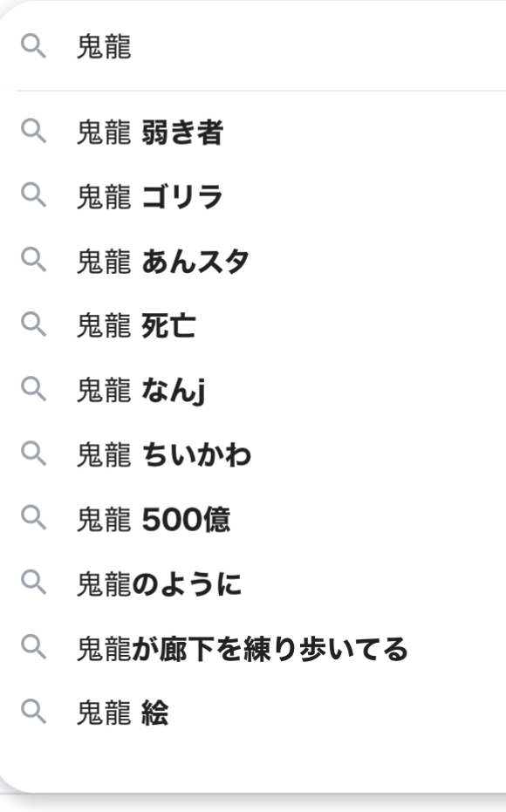Click magnifier icon next to 鬼龍 弱き者
506x812 pixels.
[33, 131]
